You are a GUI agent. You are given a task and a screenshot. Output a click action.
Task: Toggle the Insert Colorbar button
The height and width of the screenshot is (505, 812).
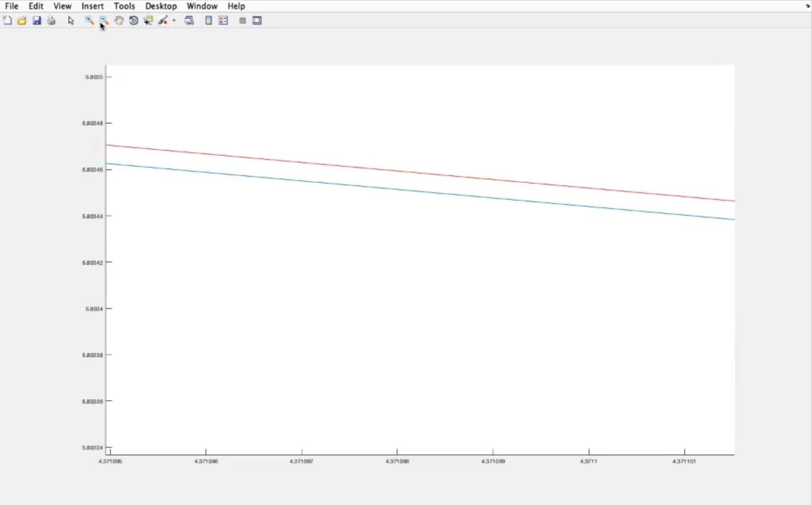point(209,20)
